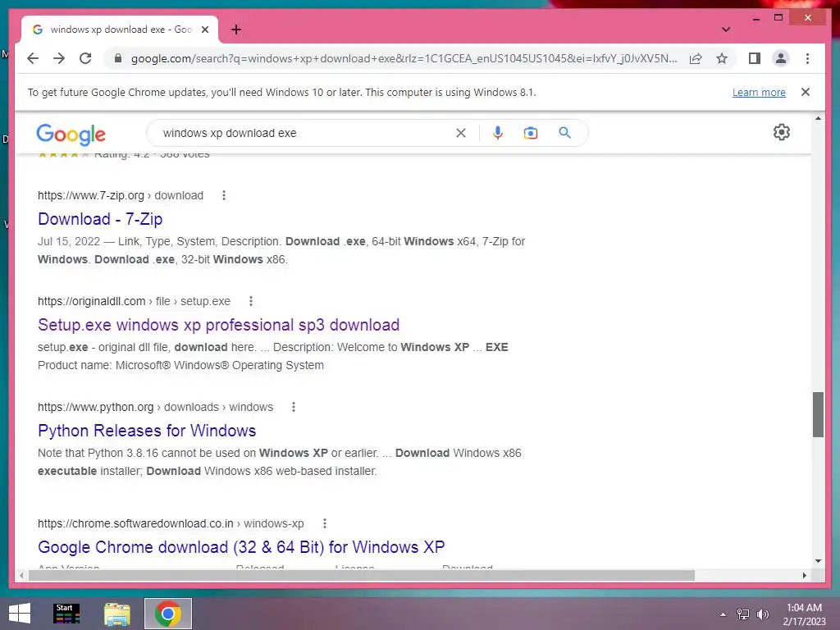Click the Chrome taskbar icon
840x630 pixels.
(167, 614)
